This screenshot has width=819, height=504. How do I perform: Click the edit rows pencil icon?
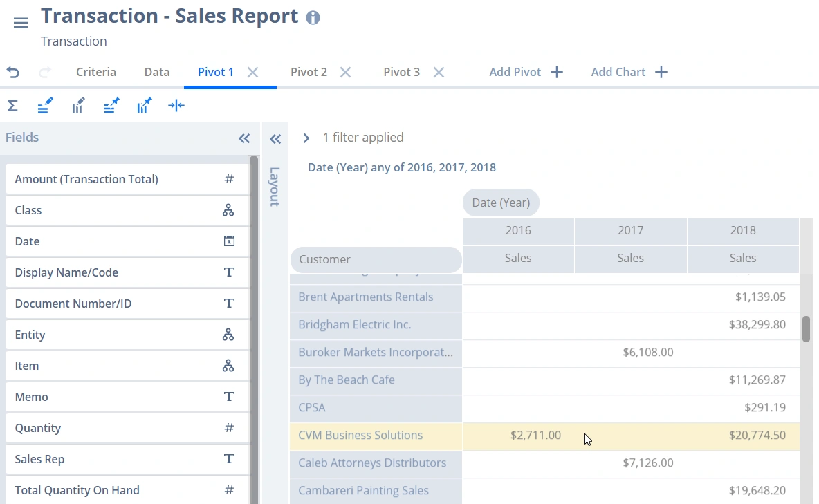pyautogui.click(x=45, y=106)
